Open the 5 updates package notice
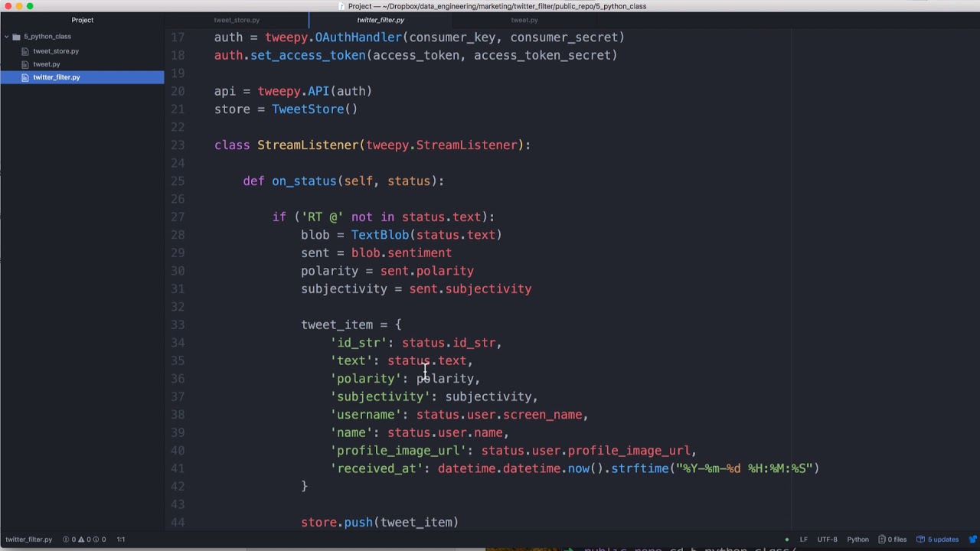980x551 pixels. point(938,540)
